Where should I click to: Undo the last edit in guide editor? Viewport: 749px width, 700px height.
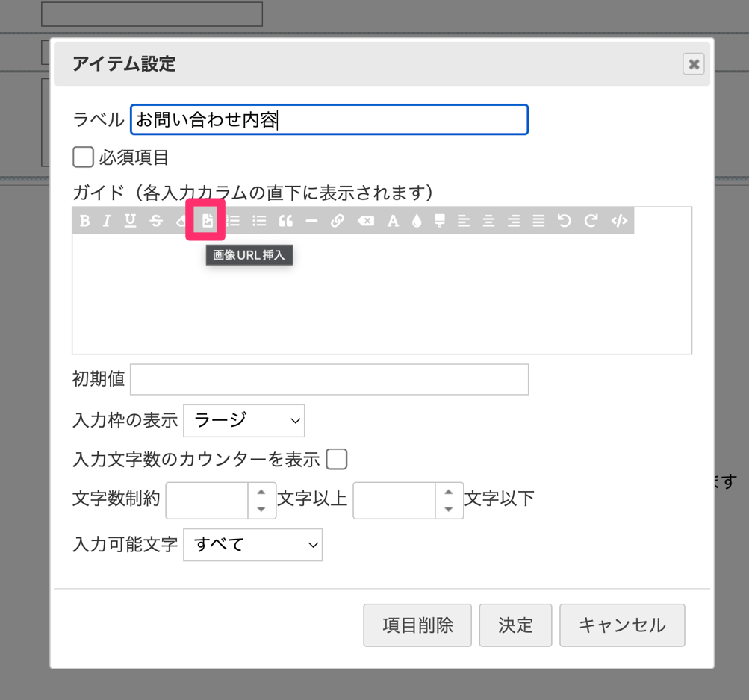pos(565,221)
